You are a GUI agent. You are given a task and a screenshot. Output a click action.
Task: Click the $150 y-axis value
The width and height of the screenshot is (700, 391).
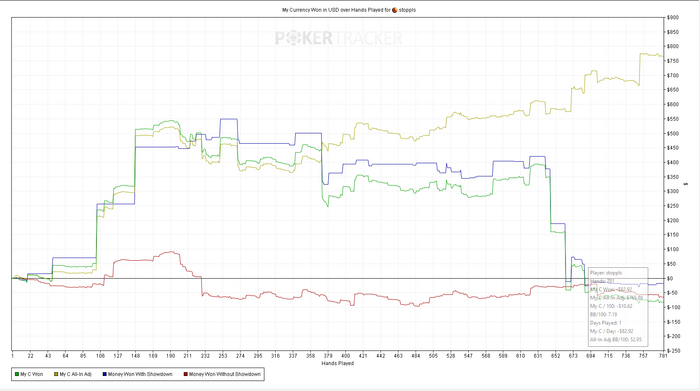(673, 235)
